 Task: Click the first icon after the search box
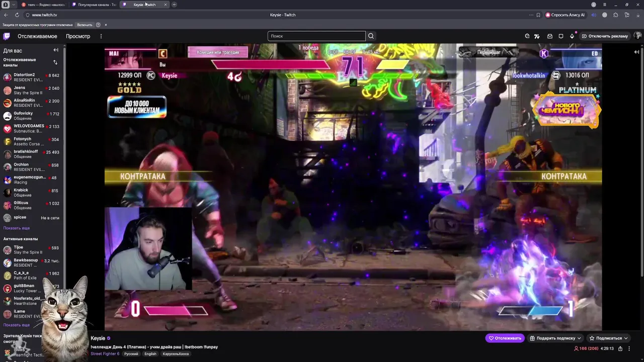point(527,36)
